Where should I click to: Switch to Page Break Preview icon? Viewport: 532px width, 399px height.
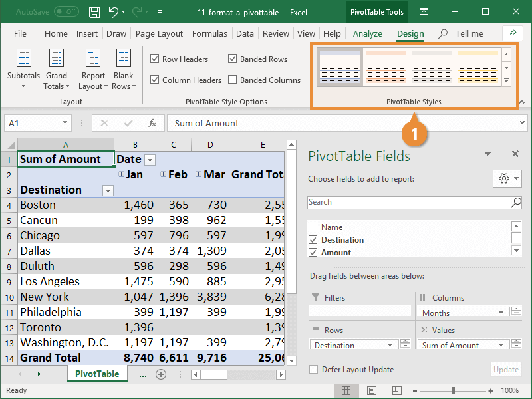tap(396, 390)
